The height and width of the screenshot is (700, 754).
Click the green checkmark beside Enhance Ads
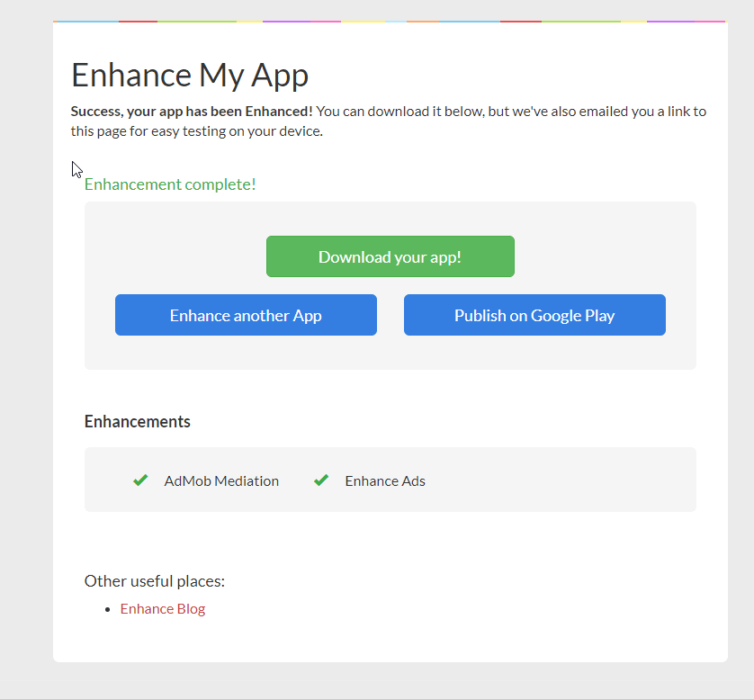pos(321,480)
